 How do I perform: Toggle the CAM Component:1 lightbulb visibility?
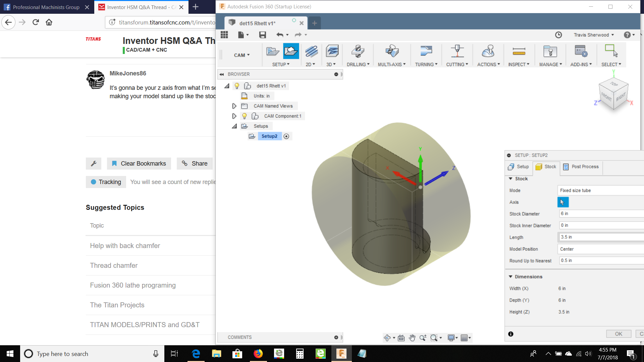pos(245,116)
